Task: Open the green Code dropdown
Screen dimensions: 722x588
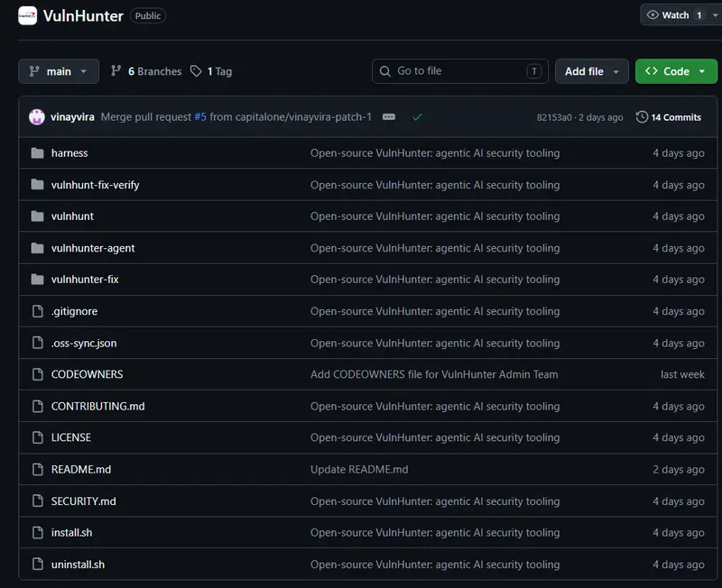Action: click(676, 71)
